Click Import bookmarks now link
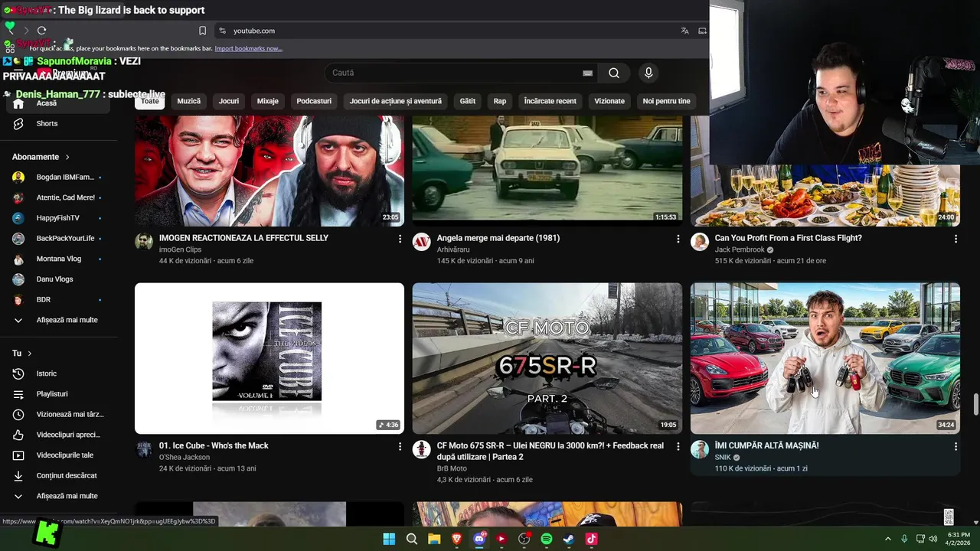 tap(248, 48)
